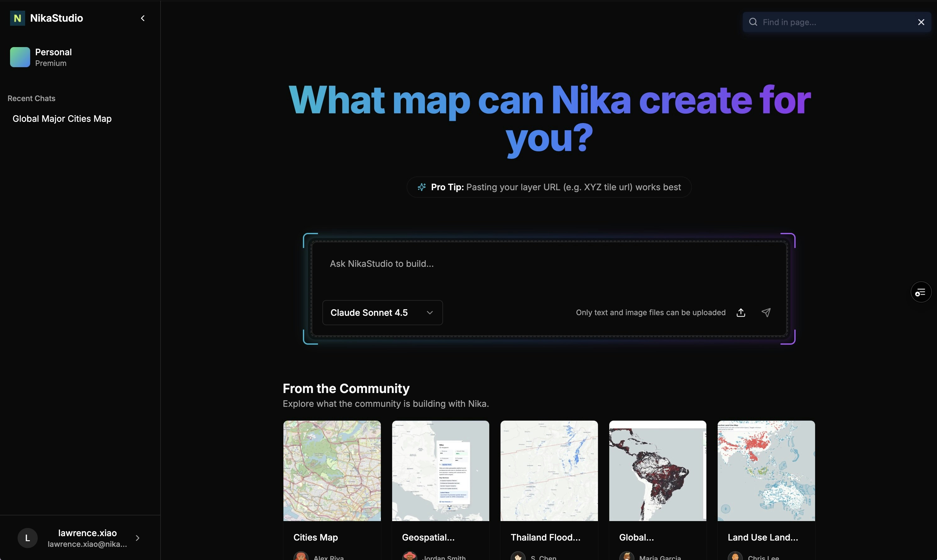Click the NikaStudio logo icon
Screen dimensions: 937x560
point(17,18)
